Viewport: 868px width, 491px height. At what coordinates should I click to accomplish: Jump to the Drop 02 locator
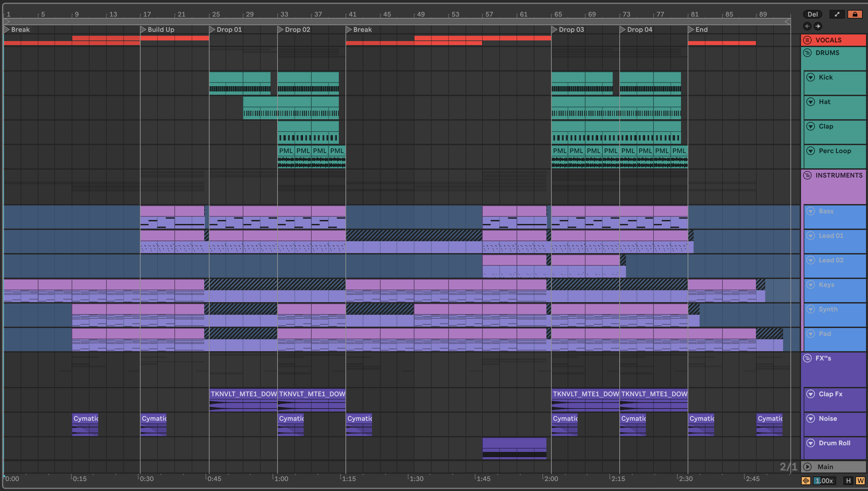click(x=294, y=30)
